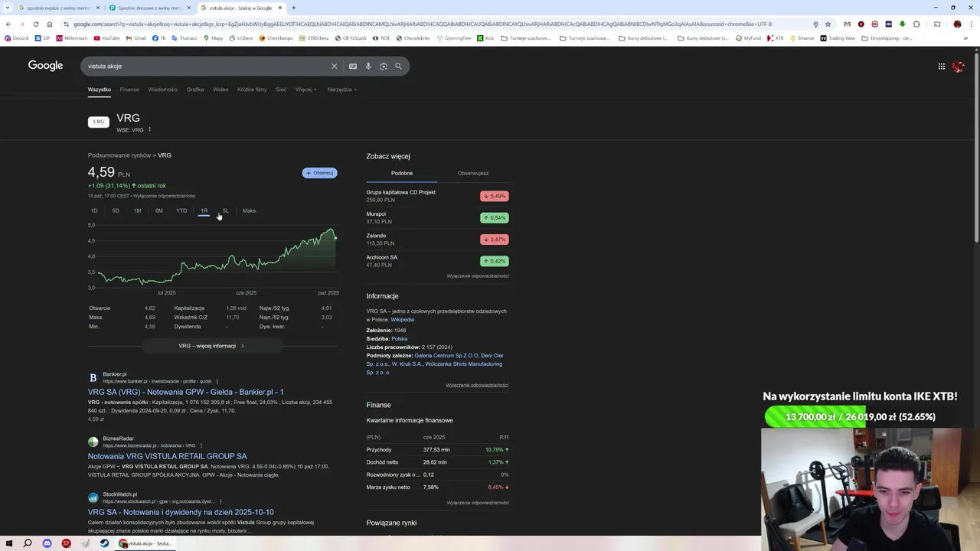The image size is (980, 551).
Task: Switch to the Grafika search tab
Action: coord(195,90)
